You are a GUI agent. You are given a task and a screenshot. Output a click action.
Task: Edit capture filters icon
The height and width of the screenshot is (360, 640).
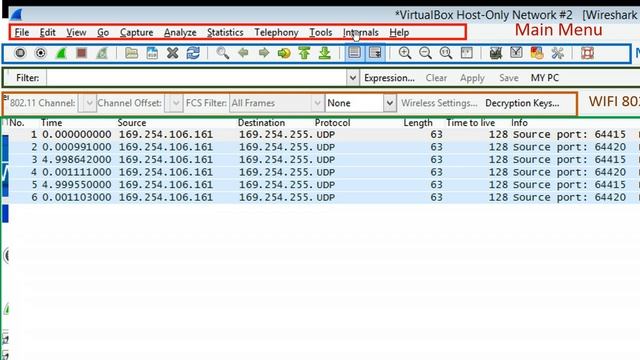click(x=496, y=53)
